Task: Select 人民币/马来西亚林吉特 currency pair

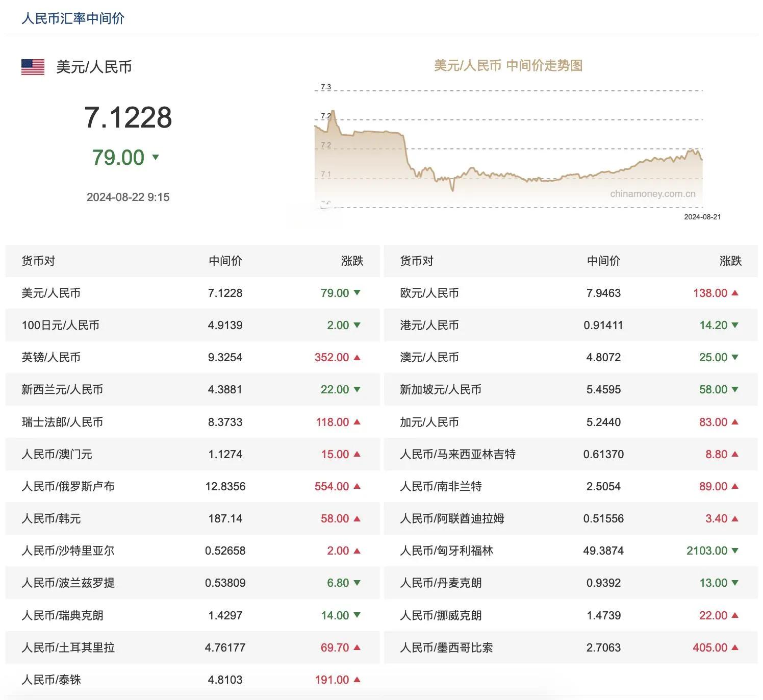Action: pyautogui.click(x=457, y=454)
